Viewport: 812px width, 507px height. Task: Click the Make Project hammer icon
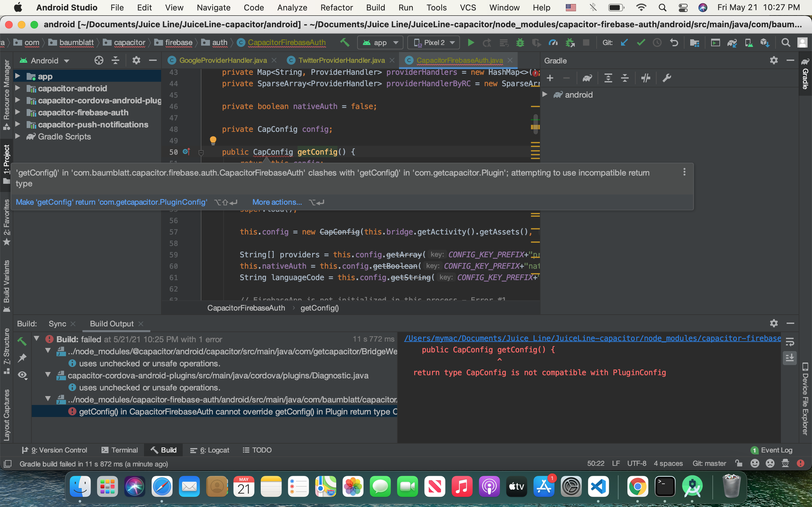(x=344, y=42)
